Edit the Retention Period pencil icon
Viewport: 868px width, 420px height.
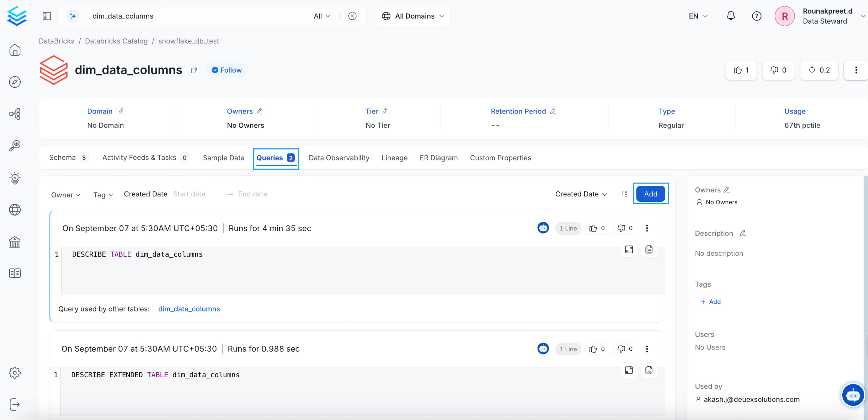pos(553,111)
